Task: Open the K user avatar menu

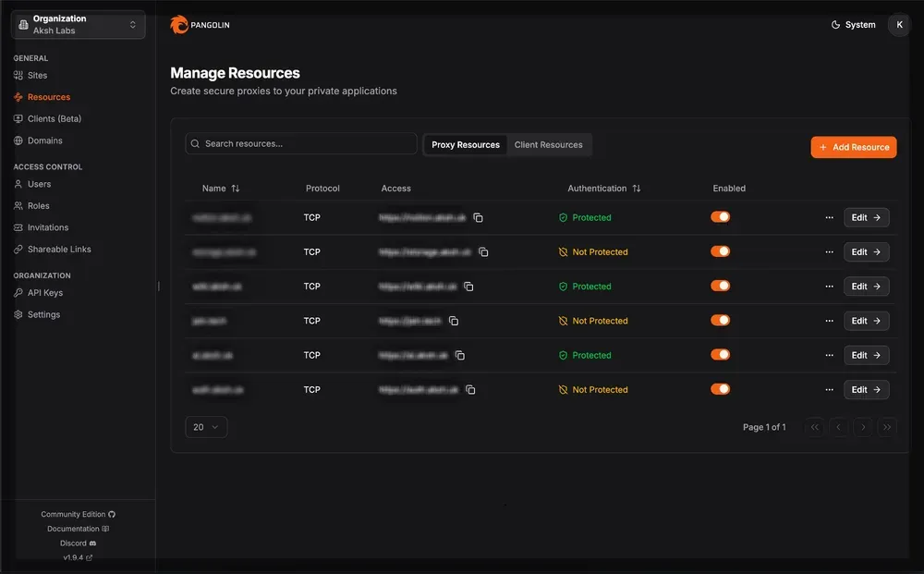Action: click(899, 25)
